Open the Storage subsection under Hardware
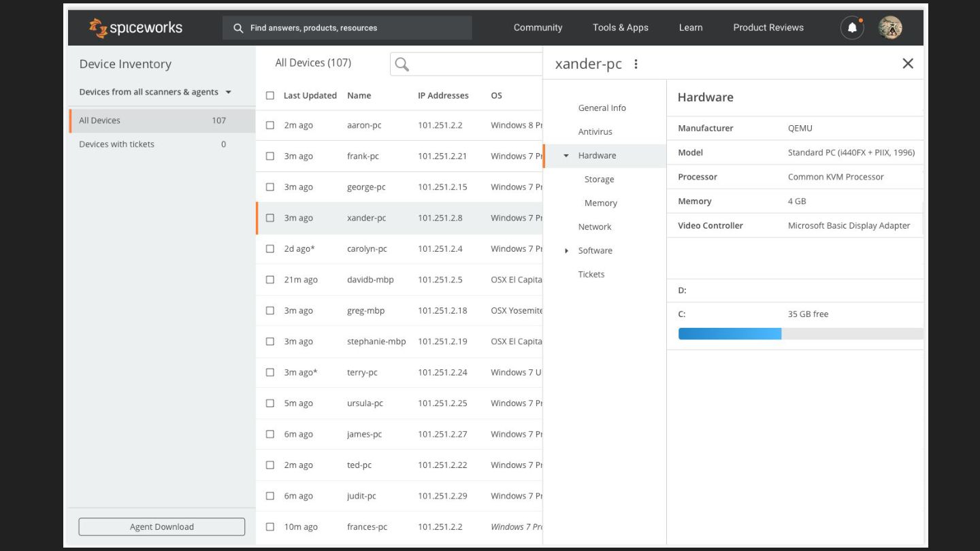 tap(599, 180)
